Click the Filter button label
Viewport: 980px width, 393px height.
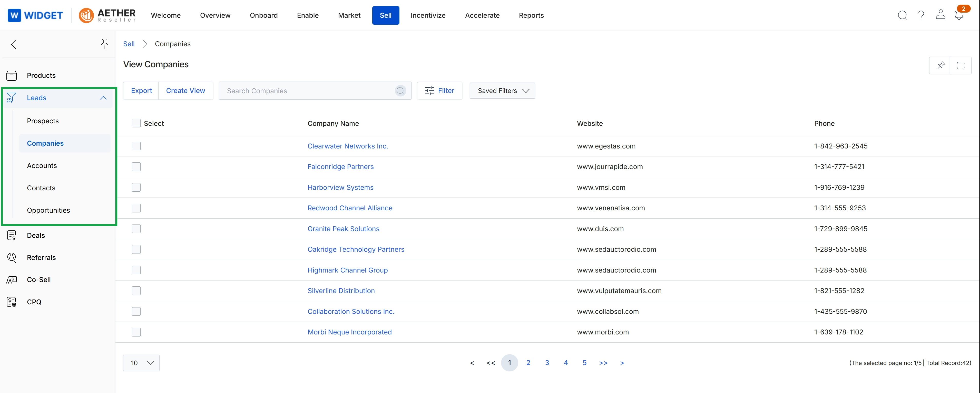(446, 91)
